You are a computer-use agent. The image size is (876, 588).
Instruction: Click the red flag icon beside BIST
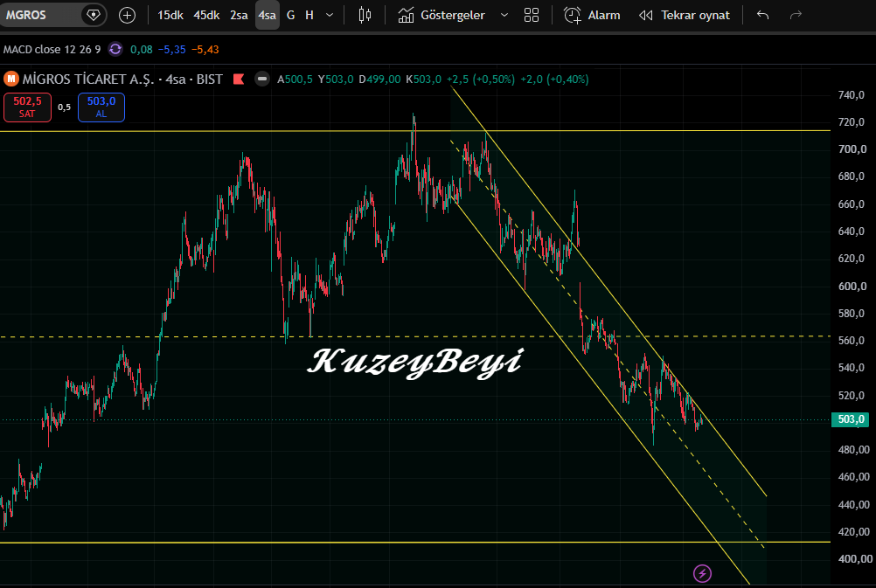coord(239,80)
